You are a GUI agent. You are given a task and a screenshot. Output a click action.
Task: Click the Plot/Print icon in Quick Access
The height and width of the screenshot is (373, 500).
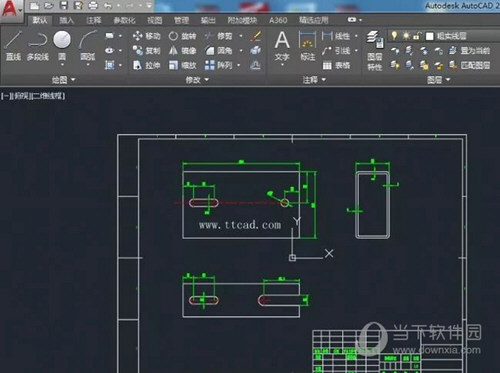93,5
